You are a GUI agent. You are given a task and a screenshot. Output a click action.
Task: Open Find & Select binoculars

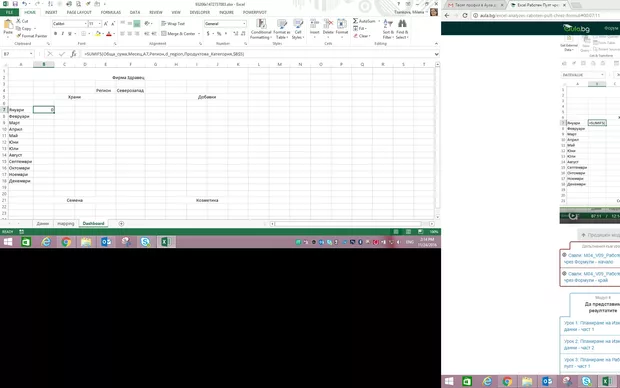(x=402, y=29)
